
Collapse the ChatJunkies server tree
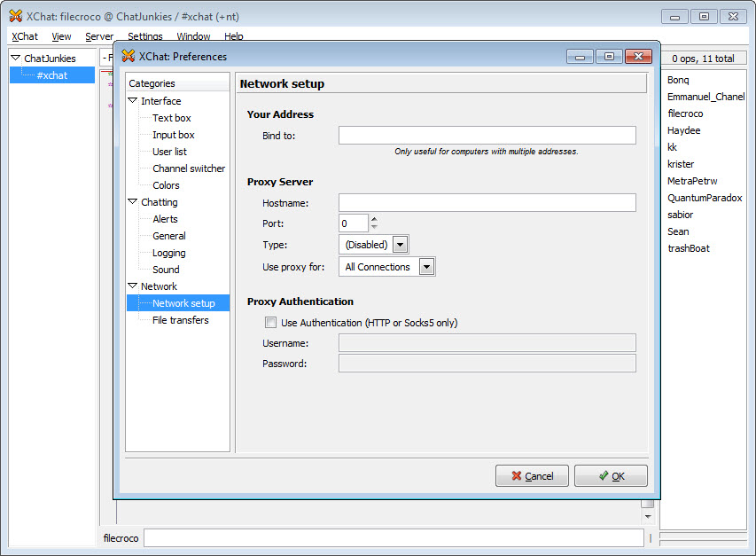coord(16,58)
